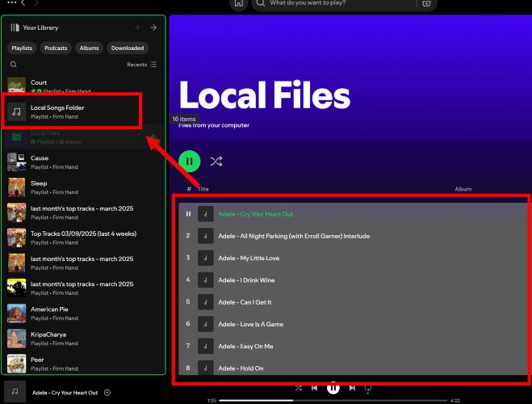Viewport: 532px width, 404px height.
Task: Click now-playing title 'Adele - Cry Your Heart Out'
Action: (x=65, y=393)
